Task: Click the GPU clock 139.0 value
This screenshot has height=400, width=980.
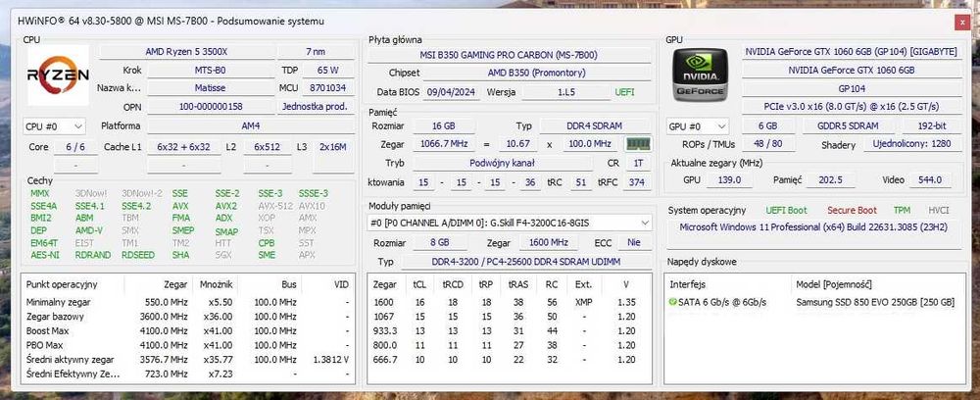Action: pos(729,180)
